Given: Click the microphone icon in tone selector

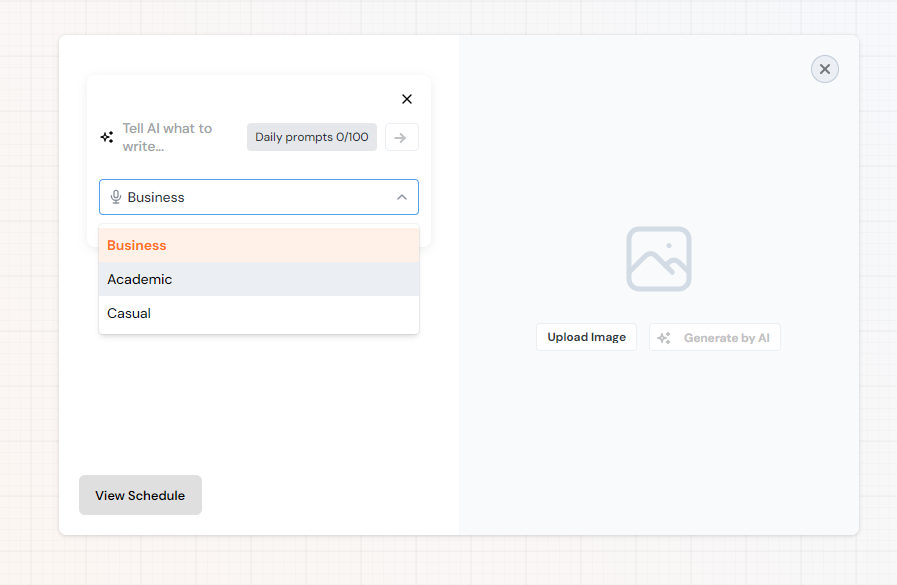Looking at the screenshot, I should (116, 197).
